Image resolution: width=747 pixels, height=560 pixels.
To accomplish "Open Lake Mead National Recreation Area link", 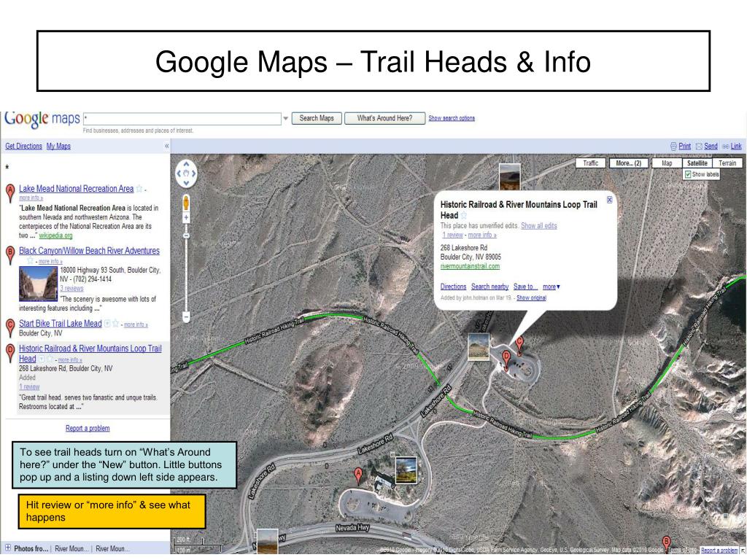I will coord(76,189).
